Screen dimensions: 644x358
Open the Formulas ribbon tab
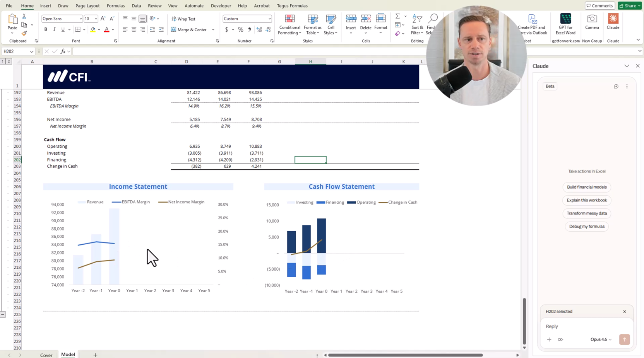tap(115, 6)
